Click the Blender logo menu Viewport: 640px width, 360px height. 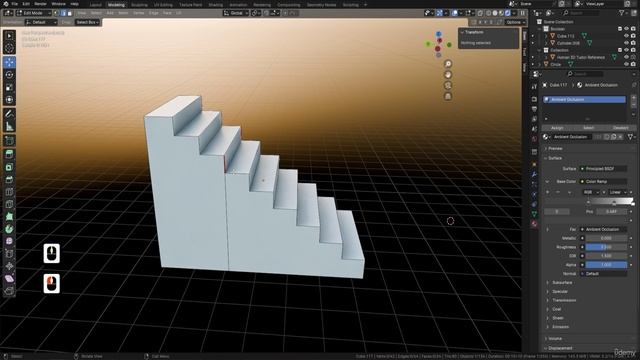(5, 4)
